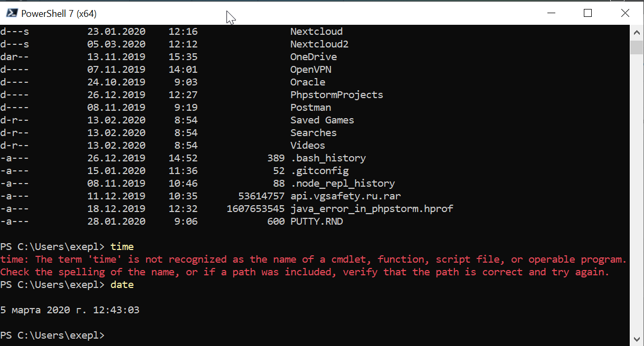Close the PowerShell 7 window

625,13
